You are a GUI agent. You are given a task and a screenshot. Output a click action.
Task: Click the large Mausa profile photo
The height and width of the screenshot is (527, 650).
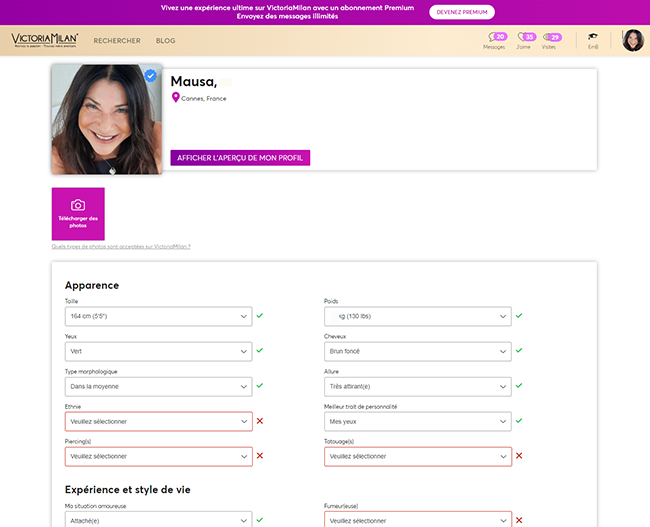pos(107,119)
